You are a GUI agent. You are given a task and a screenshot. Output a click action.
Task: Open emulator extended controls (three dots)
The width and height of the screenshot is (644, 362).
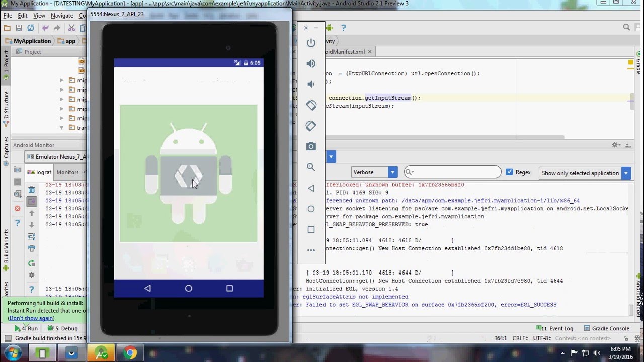click(x=311, y=250)
